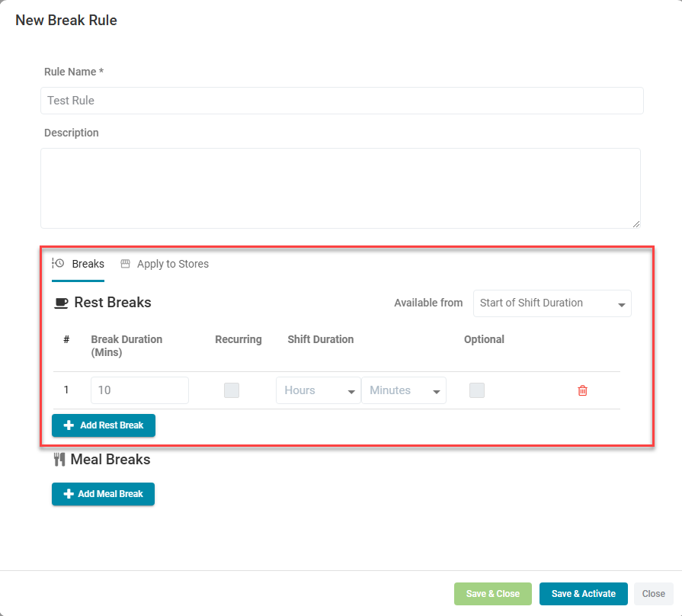Expand the Hours shift duration dropdown
The height and width of the screenshot is (616, 682).
coord(318,390)
